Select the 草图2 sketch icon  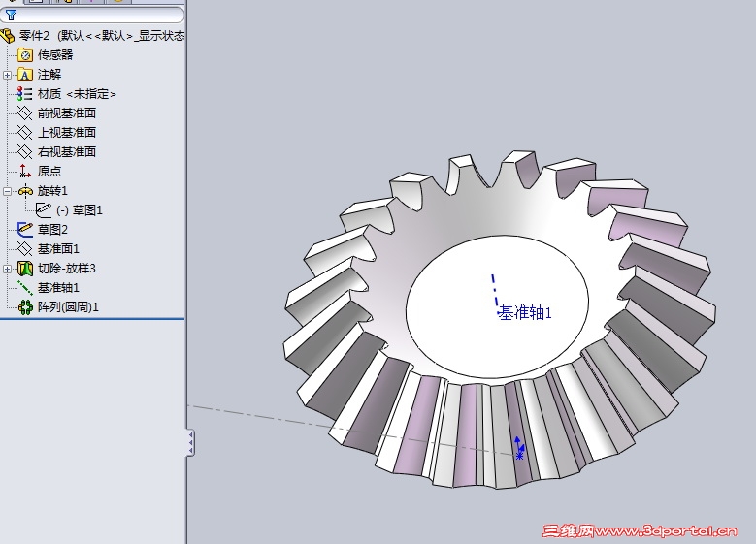pos(25,230)
